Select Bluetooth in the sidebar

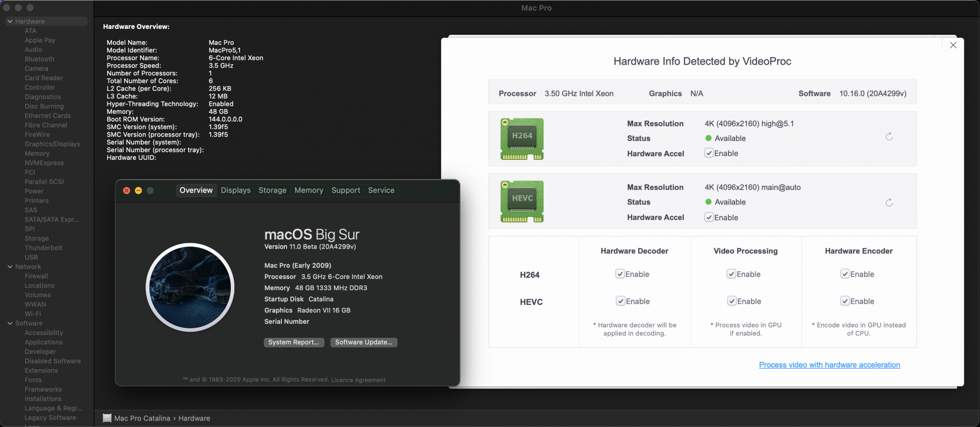pyautogui.click(x=39, y=59)
